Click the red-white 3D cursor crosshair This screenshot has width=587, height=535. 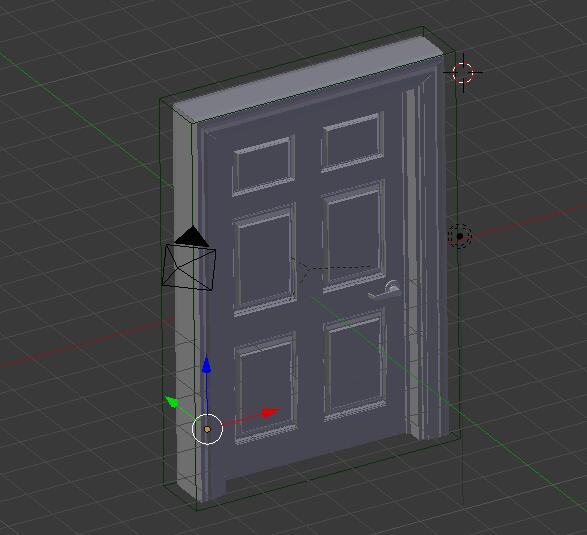(463, 72)
